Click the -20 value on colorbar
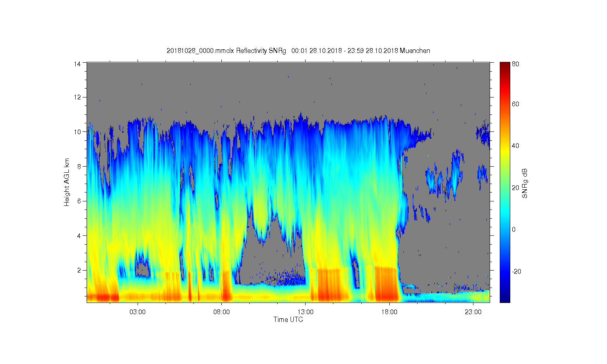This screenshot has height=364, width=607. coord(516,271)
